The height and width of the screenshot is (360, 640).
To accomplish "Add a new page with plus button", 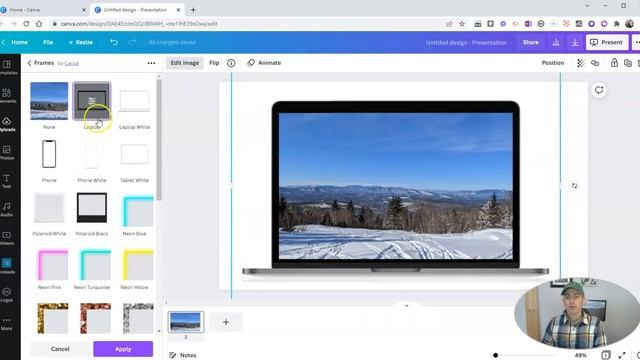I will point(226,322).
